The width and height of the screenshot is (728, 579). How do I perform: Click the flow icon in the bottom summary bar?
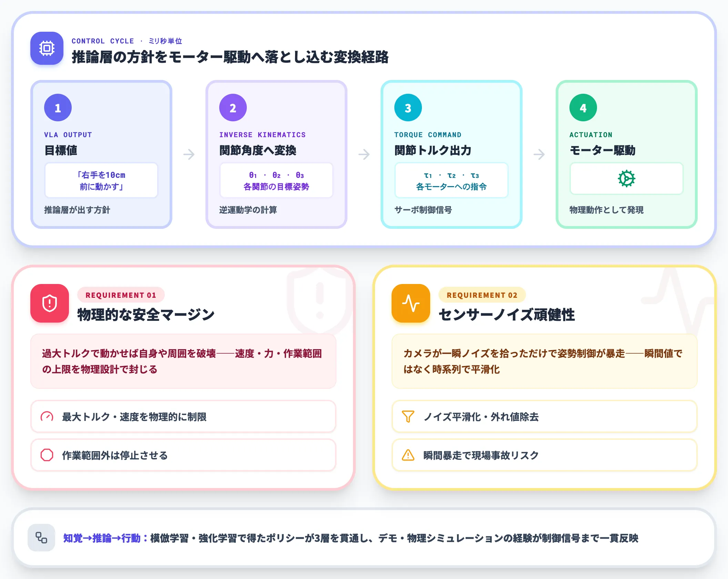pyautogui.click(x=41, y=538)
